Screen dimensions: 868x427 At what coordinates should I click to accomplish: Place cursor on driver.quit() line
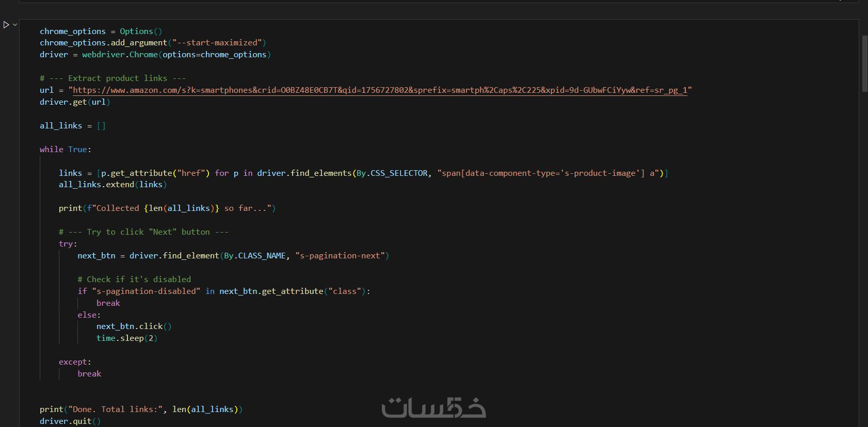click(70, 421)
